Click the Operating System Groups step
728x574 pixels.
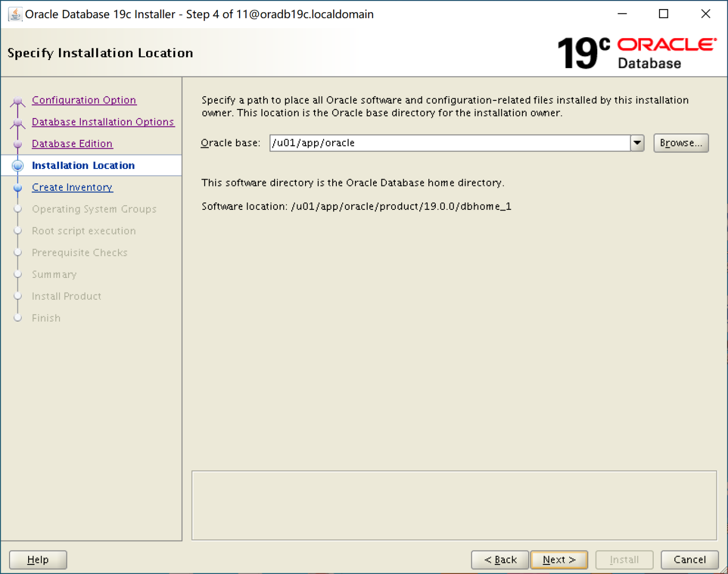[x=94, y=209]
